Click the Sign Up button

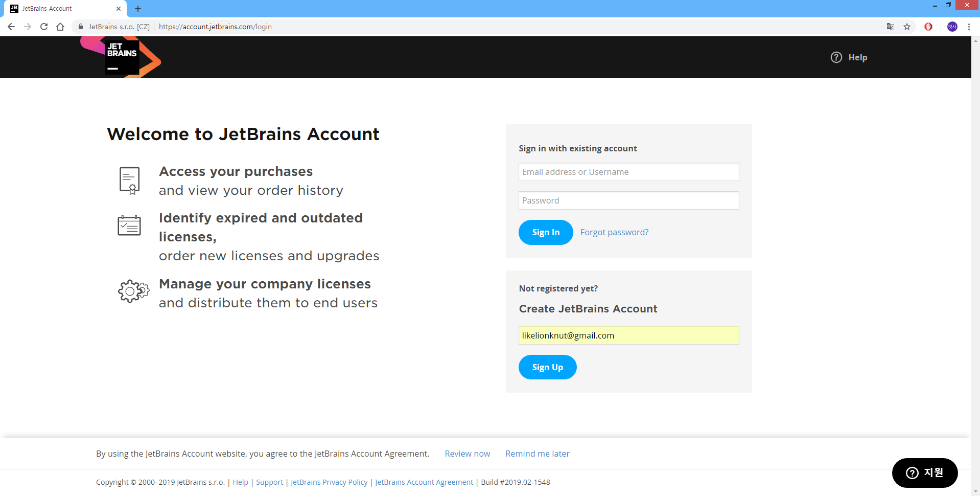[x=547, y=367]
